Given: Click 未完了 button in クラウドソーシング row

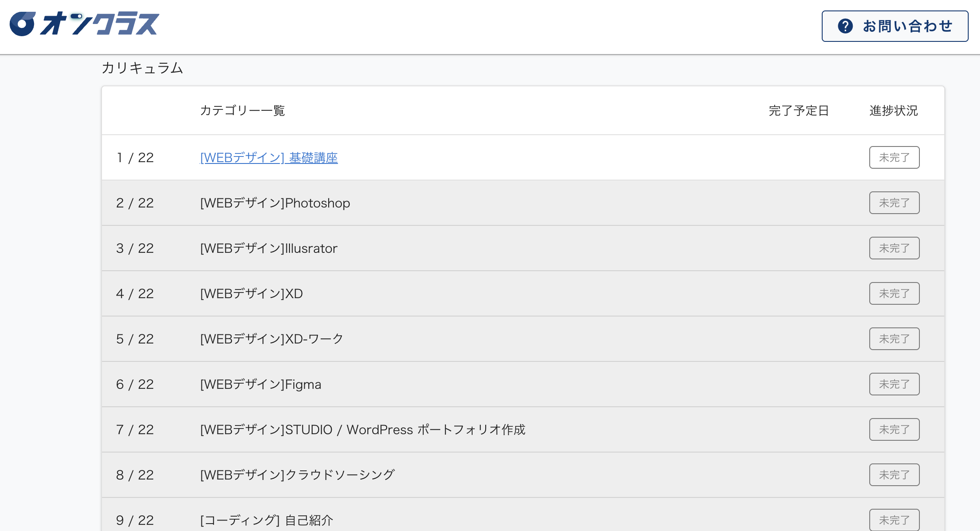Looking at the screenshot, I should point(894,475).
